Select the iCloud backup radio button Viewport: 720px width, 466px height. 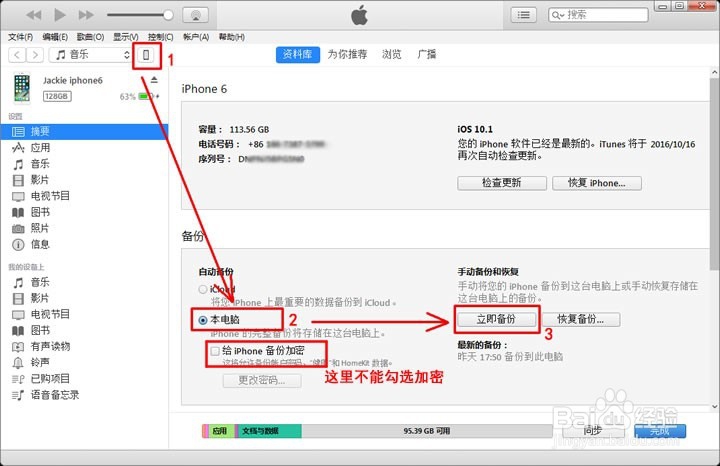point(202,290)
